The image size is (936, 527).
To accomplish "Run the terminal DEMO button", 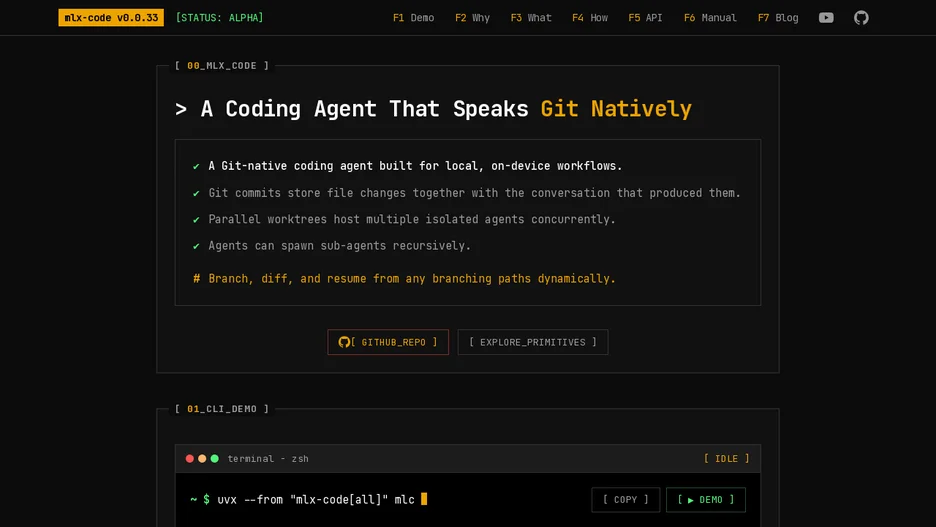I will coord(706,500).
